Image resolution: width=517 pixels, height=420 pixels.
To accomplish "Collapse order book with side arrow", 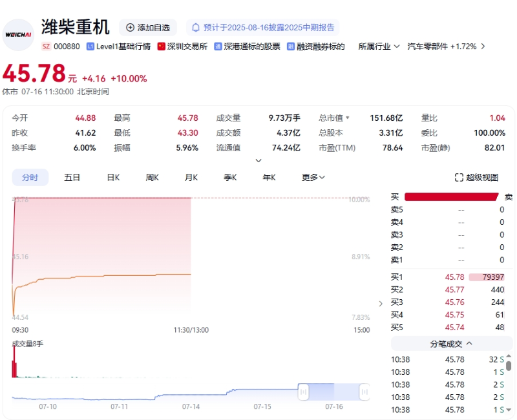I will (x=381, y=304).
